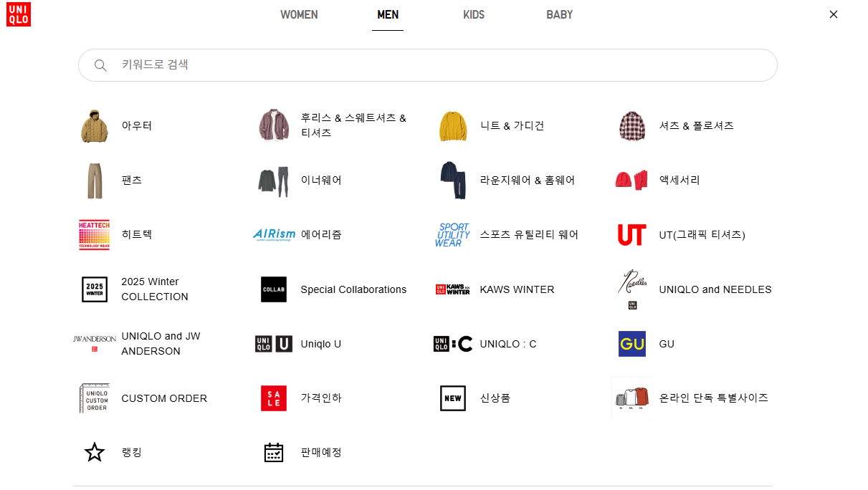Image resolution: width=868 pixels, height=490 pixels.
Task: Click the blue GU logo icon
Action: point(632,344)
